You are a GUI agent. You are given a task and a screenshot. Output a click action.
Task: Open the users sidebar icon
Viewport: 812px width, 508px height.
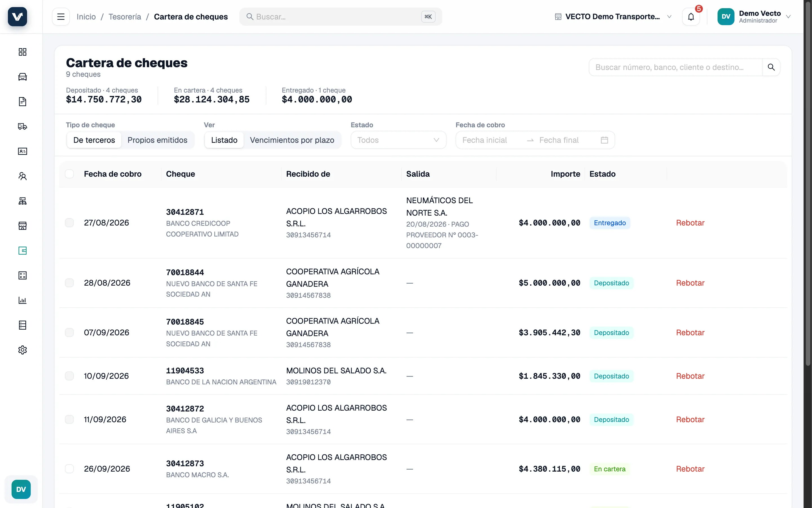pos(23,176)
